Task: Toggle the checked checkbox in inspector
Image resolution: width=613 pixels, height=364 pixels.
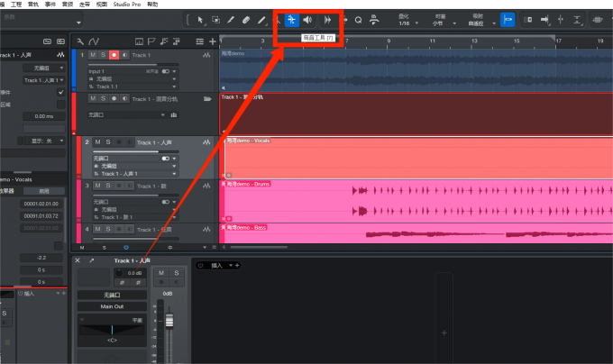Action: [60, 93]
